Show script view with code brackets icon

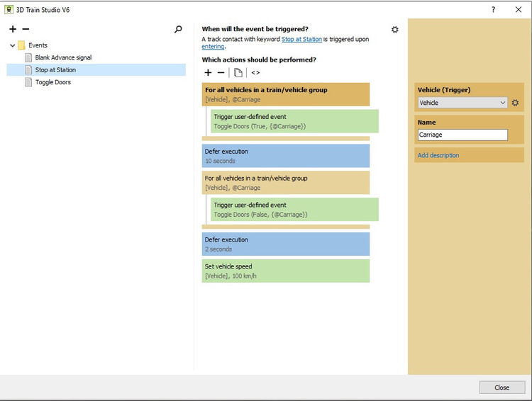coord(255,72)
